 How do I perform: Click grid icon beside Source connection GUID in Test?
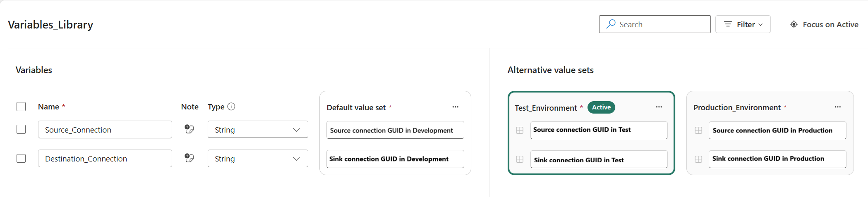(520, 131)
